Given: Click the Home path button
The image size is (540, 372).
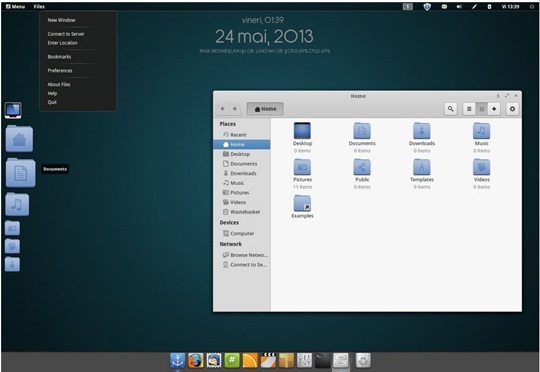Looking at the screenshot, I should [x=265, y=109].
